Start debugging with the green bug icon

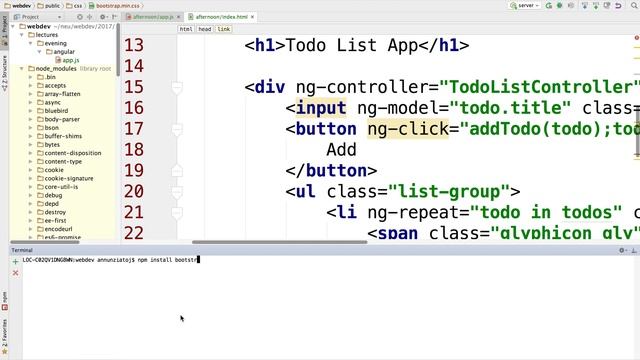(x=560, y=5)
